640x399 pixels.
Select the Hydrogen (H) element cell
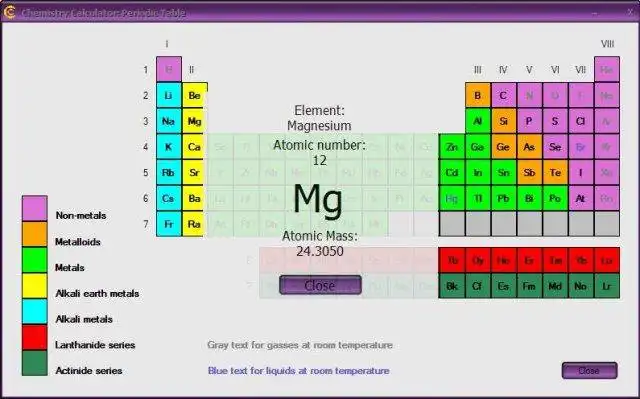click(169, 69)
